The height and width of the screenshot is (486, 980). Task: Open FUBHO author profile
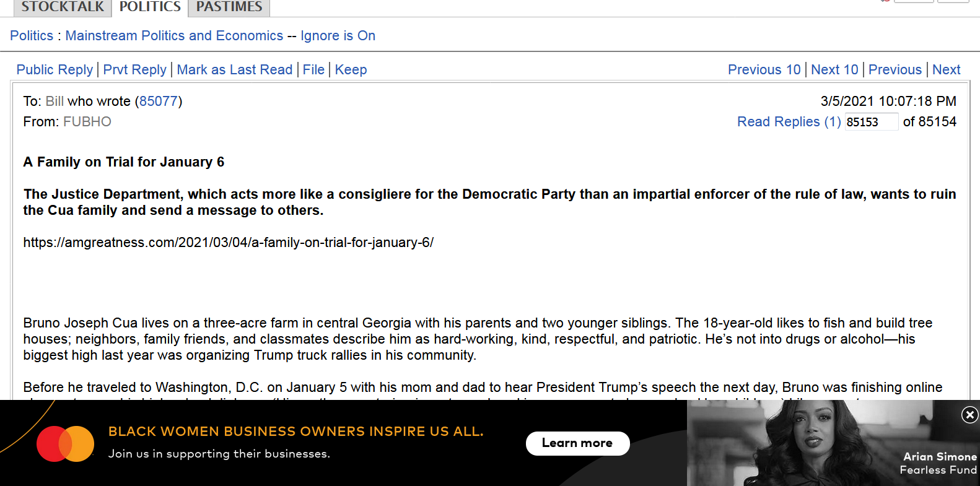[87, 122]
